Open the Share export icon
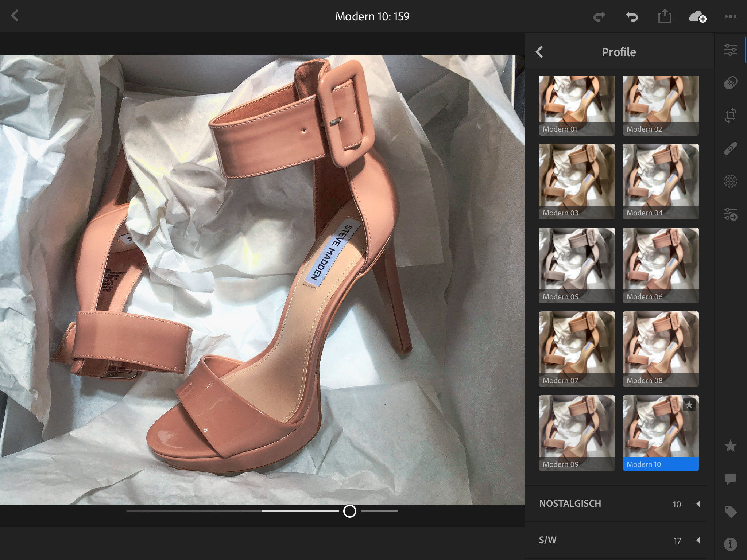Screen dimensions: 747x560 pyautogui.click(x=665, y=16)
